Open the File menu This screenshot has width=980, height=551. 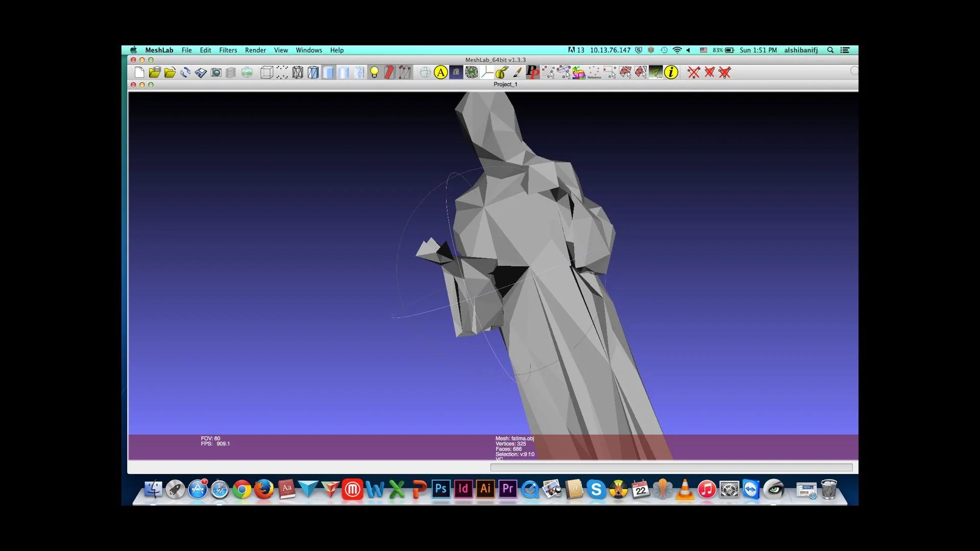click(x=186, y=50)
